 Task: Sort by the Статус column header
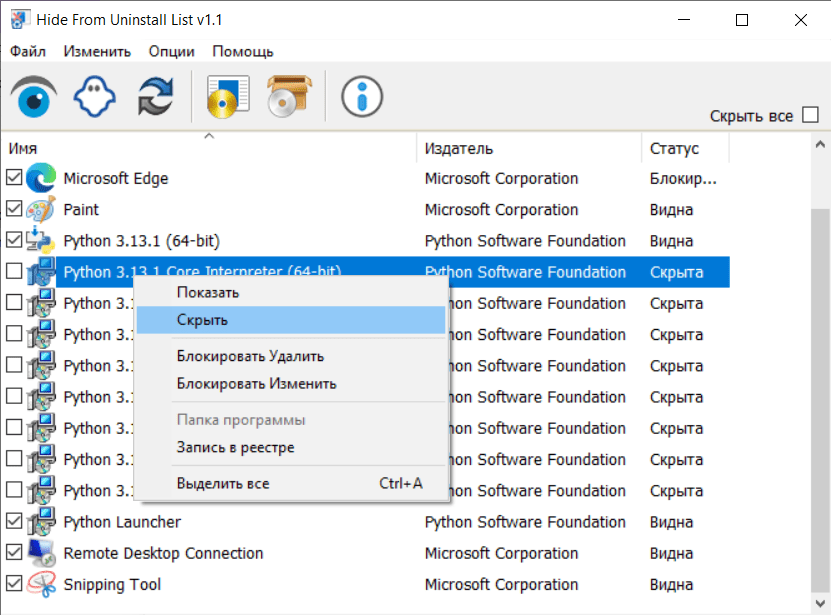pos(684,148)
